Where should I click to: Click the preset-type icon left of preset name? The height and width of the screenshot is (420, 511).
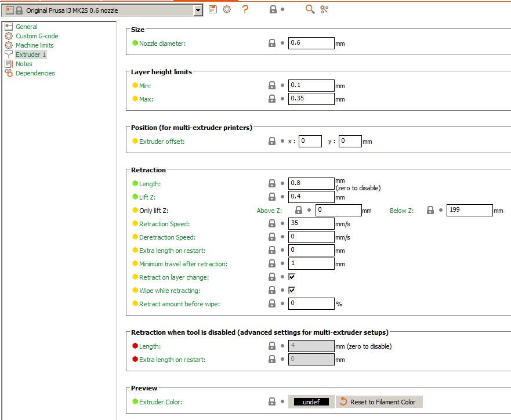tap(10, 10)
